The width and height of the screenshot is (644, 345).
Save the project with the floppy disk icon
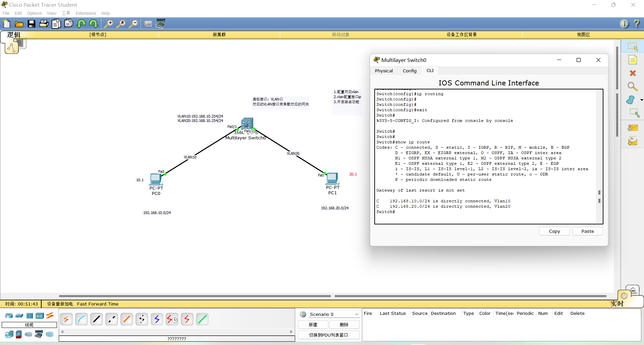(32, 24)
